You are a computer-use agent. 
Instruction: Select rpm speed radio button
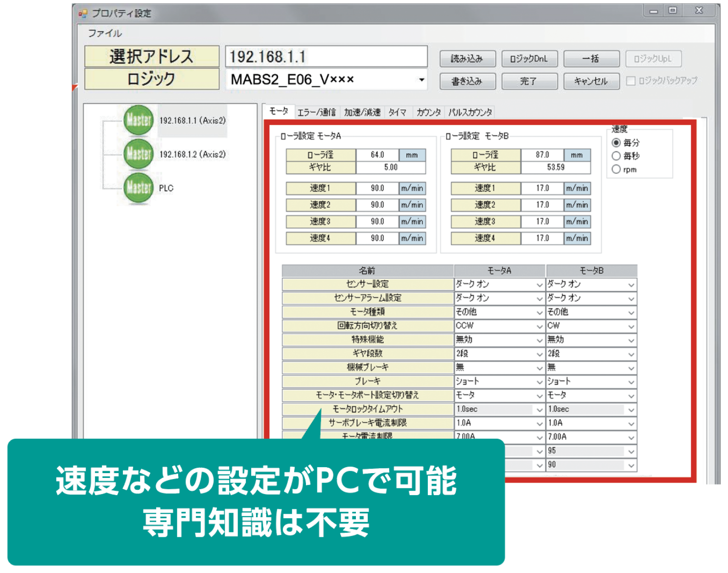point(616,169)
